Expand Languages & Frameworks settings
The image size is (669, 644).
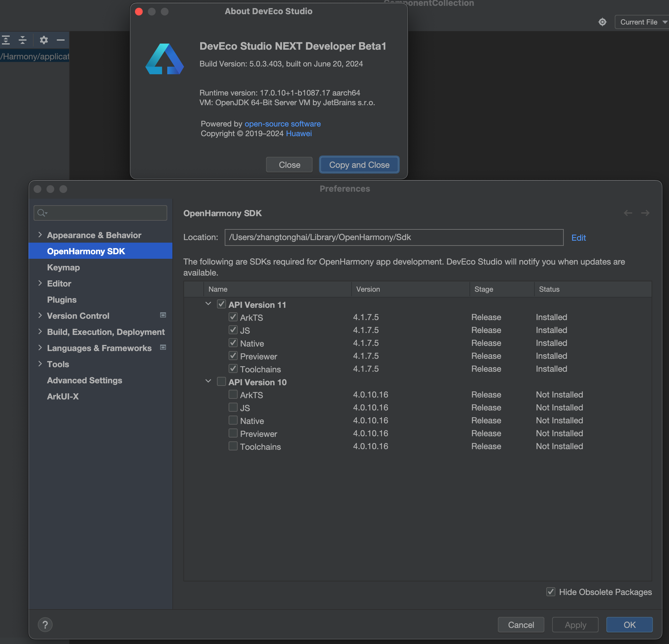(40, 347)
